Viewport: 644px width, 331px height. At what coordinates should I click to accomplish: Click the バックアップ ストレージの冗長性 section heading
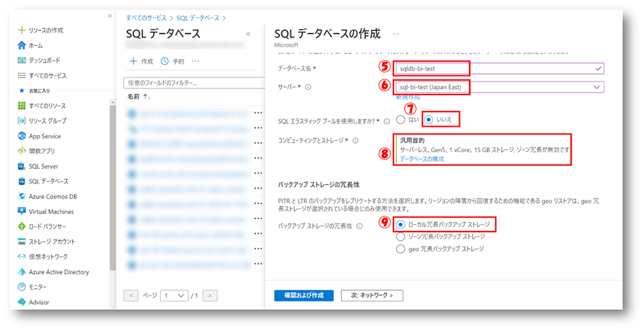(319, 184)
